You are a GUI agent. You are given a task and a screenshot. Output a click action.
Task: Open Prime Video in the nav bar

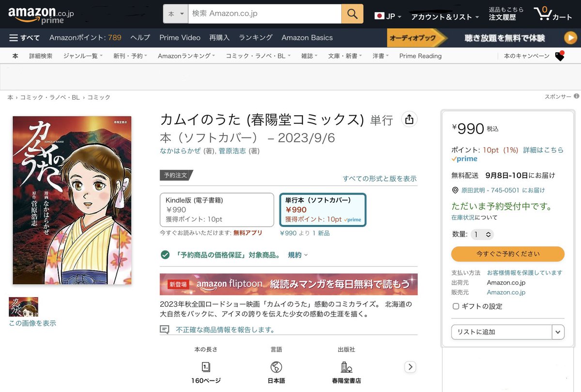pyautogui.click(x=180, y=38)
